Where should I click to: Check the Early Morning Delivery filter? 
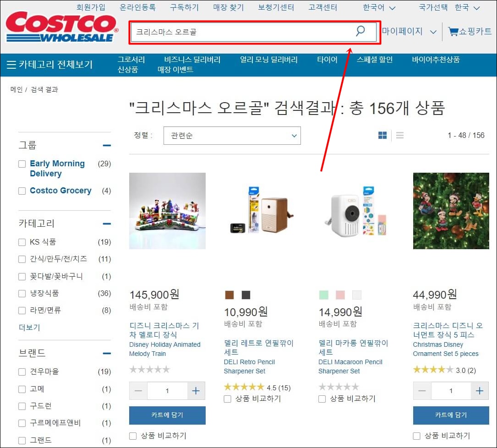(22, 164)
